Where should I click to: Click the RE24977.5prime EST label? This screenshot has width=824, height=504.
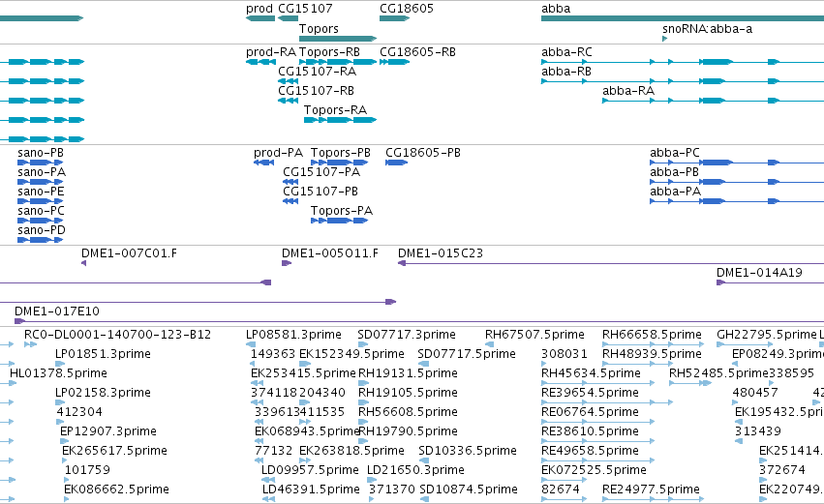[651, 490]
